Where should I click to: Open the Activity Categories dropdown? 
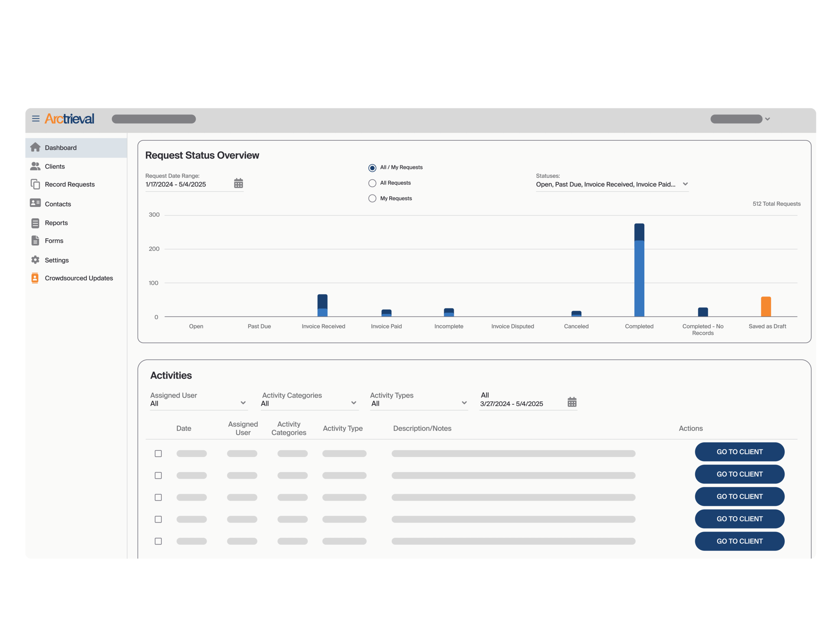coord(354,403)
